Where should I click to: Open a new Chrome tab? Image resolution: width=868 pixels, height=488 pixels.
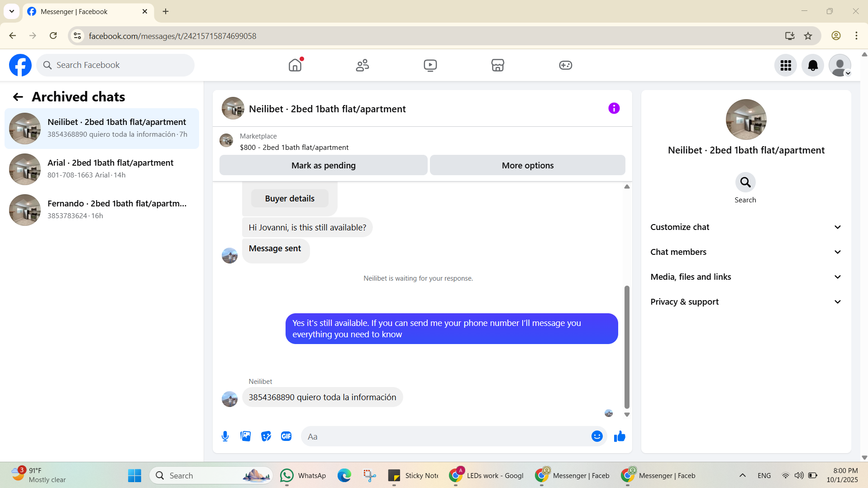click(166, 11)
